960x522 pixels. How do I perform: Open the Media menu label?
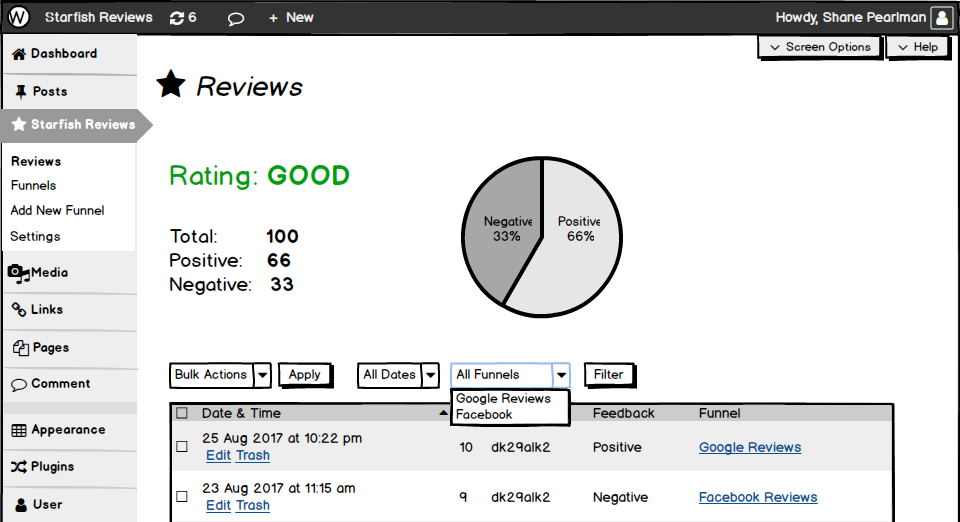click(50, 273)
